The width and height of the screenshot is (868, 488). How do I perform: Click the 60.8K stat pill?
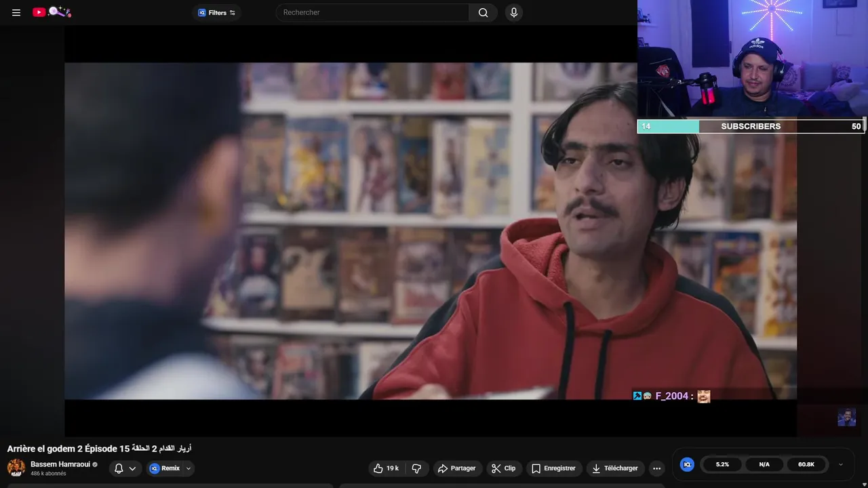pyautogui.click(x=806, y=464)
